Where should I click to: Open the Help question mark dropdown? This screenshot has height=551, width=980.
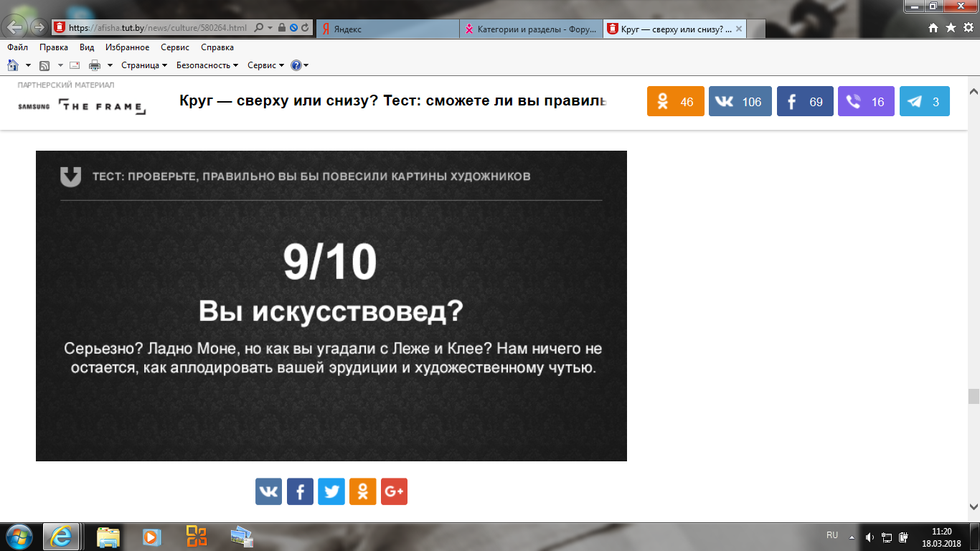click(x=300, y=65)
